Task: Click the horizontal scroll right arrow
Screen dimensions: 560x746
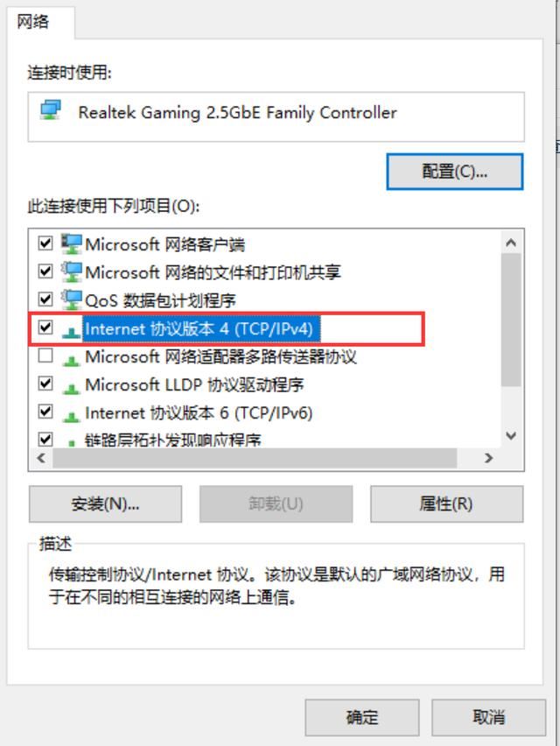Action: (x=488, y=458)
